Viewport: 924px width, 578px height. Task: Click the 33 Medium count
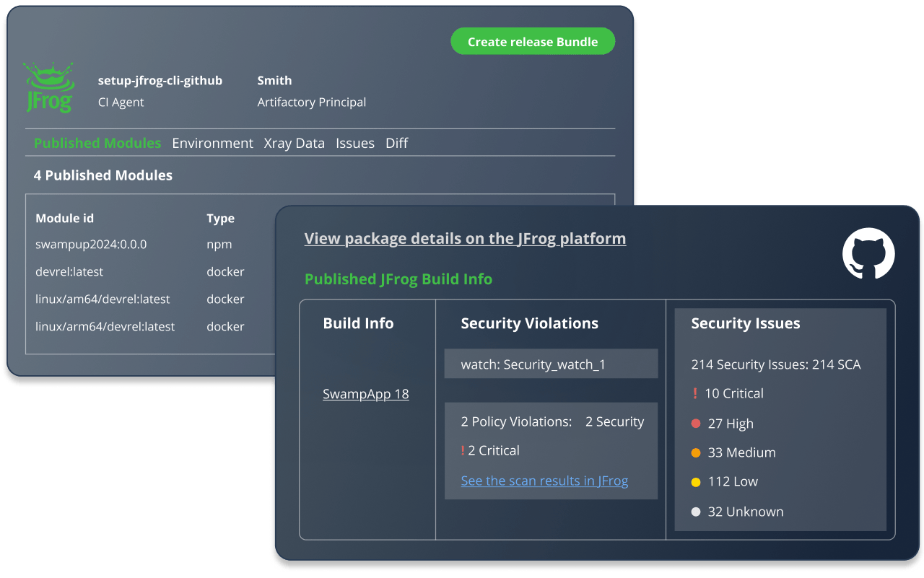point(742,452)
